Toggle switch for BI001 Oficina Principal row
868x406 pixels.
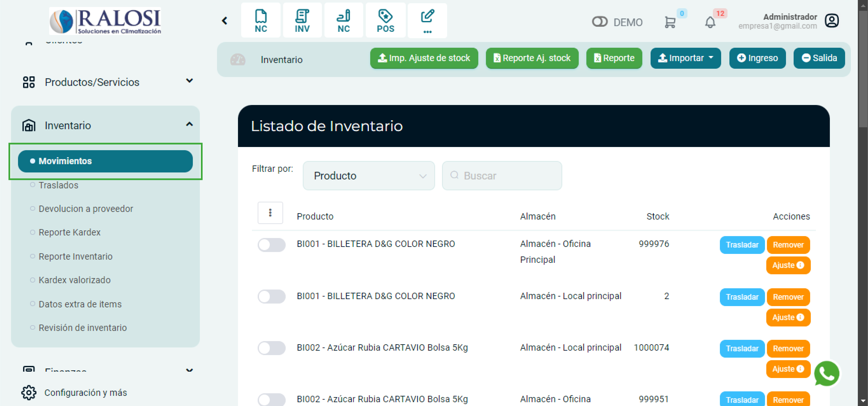coord(272,245)
